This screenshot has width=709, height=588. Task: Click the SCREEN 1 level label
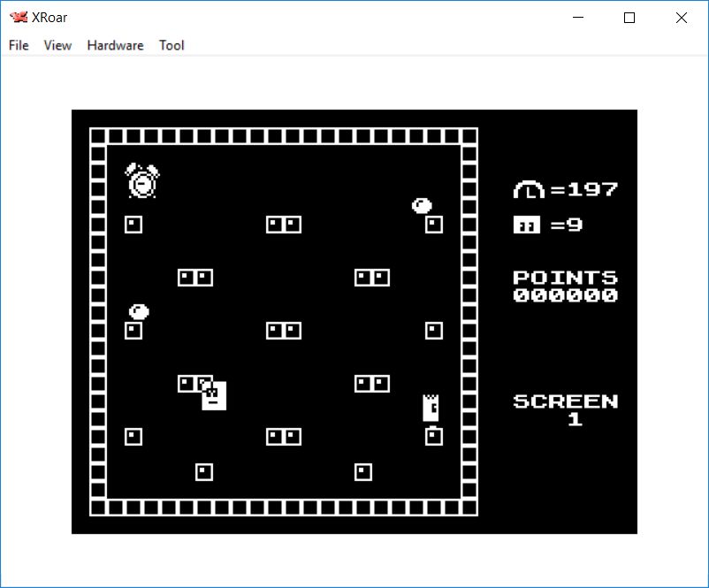click(x=565, y=409)
